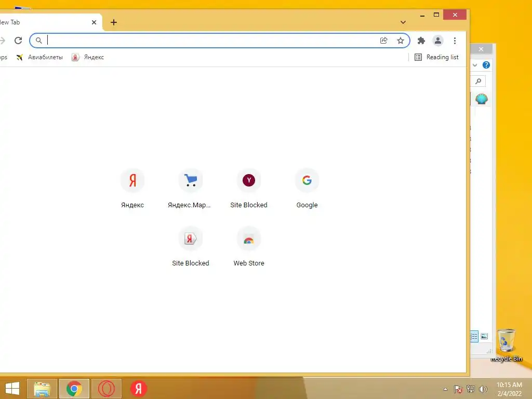Viewport: 532px width, 399px height.
Task: Switch background window to large icons view
Action: (x=484, y=337)
